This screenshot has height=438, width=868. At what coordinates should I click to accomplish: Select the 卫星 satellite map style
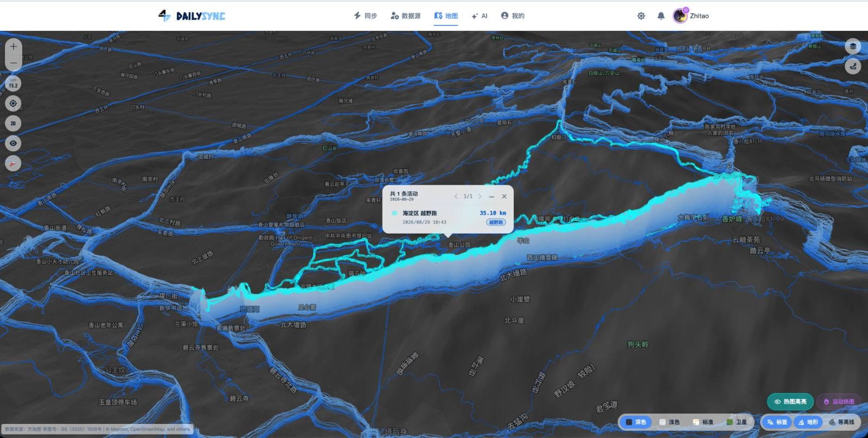coord(737,422)
